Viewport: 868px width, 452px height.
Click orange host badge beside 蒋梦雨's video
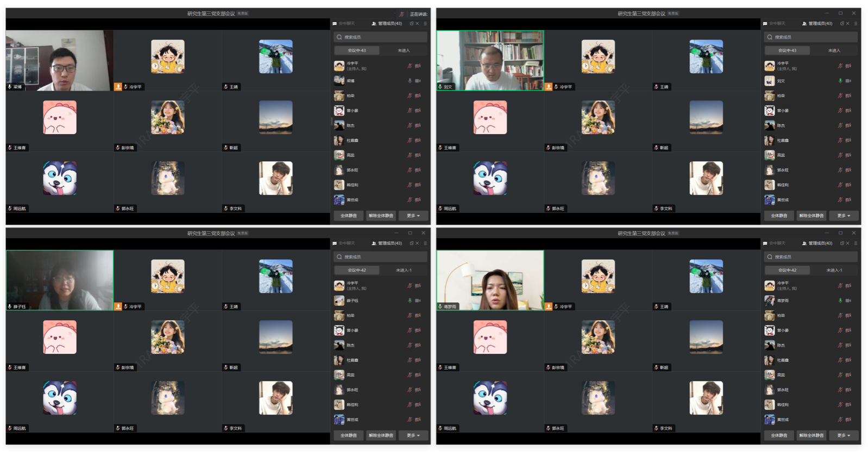pyautogui.click(x=549, y=307)
